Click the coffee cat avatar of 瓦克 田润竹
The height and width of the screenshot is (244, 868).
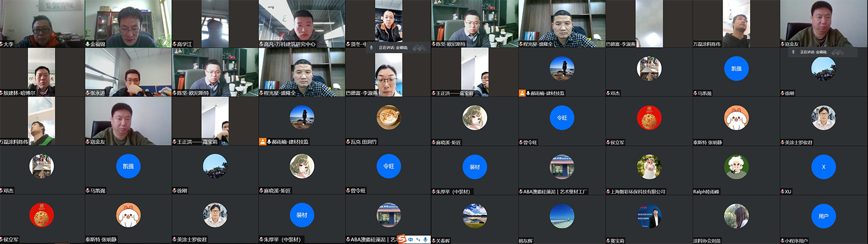pyautogui.click(x=388, y=118)
